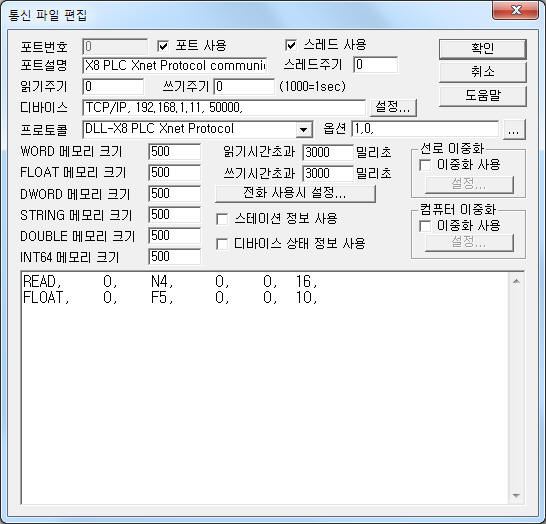Viewport: 546px width, 524px height.
Task: Open 전화 사용시 설정... button
Action: point(295,193)
